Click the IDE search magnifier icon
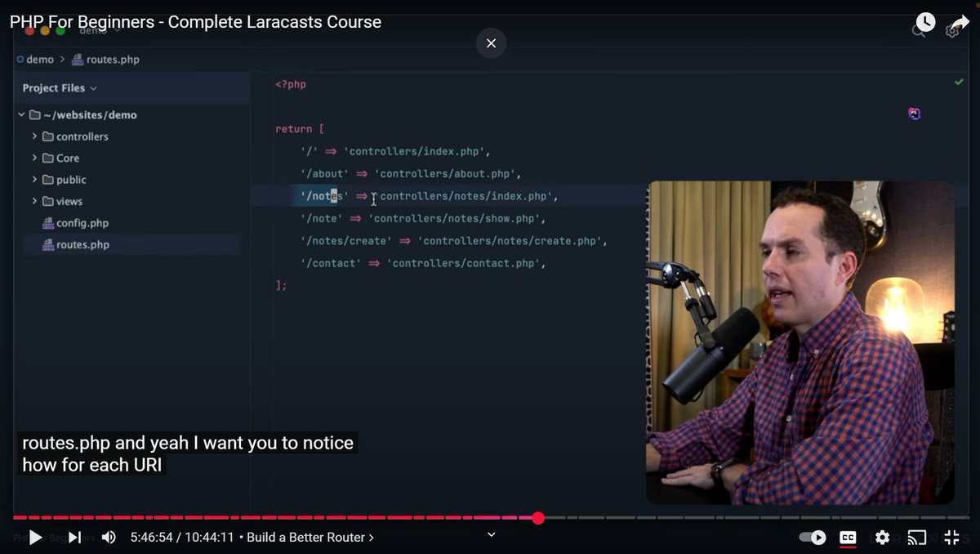 point(919,31)
